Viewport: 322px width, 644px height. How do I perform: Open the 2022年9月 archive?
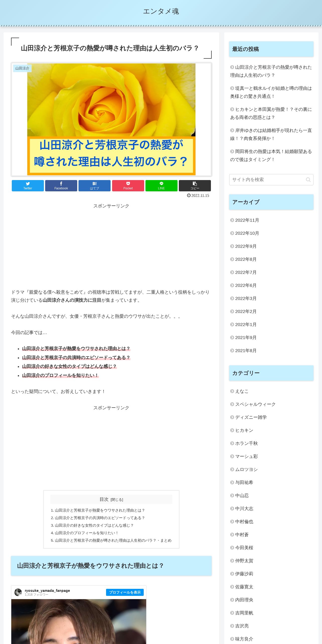(x=246, y=246)
